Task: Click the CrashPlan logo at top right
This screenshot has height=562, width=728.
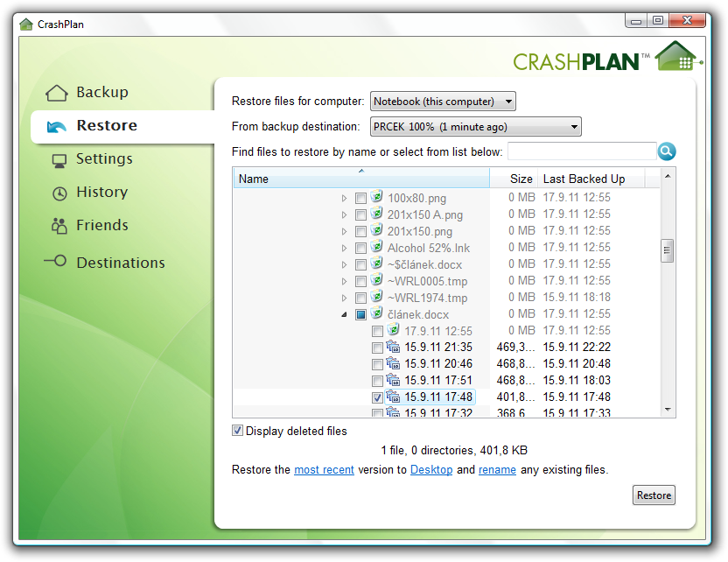Action: 608,58
